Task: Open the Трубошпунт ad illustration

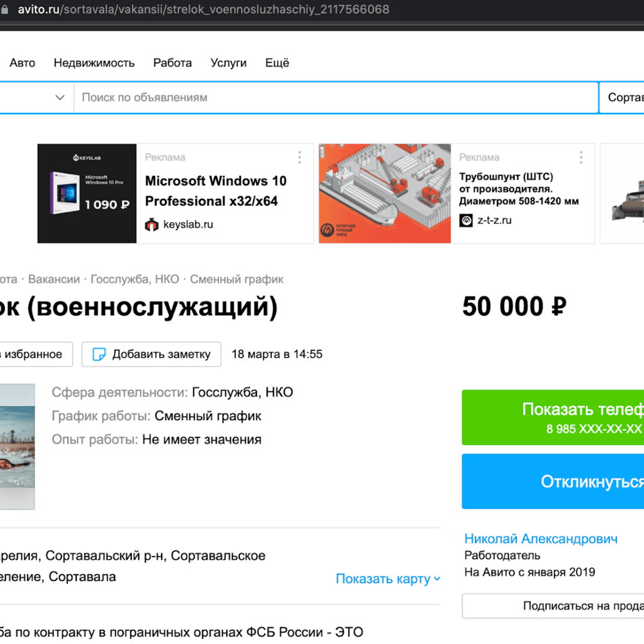Action: [385, 193]
